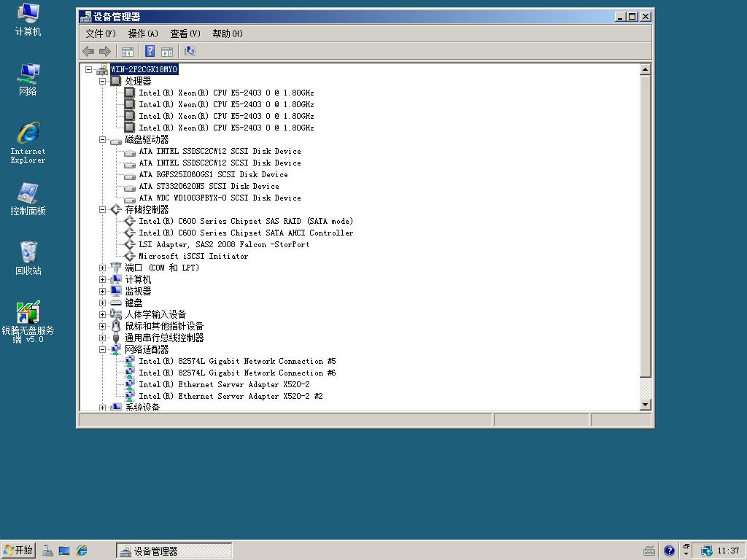Select the 计算机 desktop icon

(x=28, y=20)
